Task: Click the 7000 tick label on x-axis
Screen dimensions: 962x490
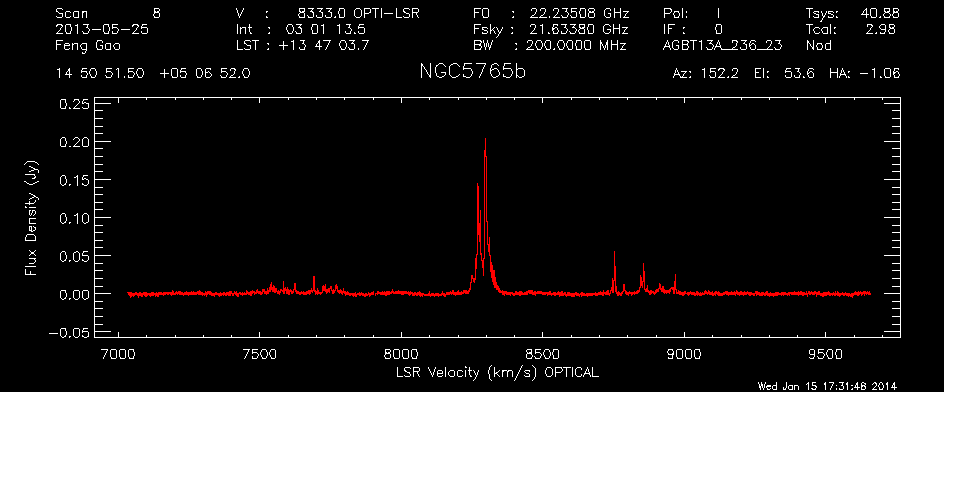Action: coord(118,353)
